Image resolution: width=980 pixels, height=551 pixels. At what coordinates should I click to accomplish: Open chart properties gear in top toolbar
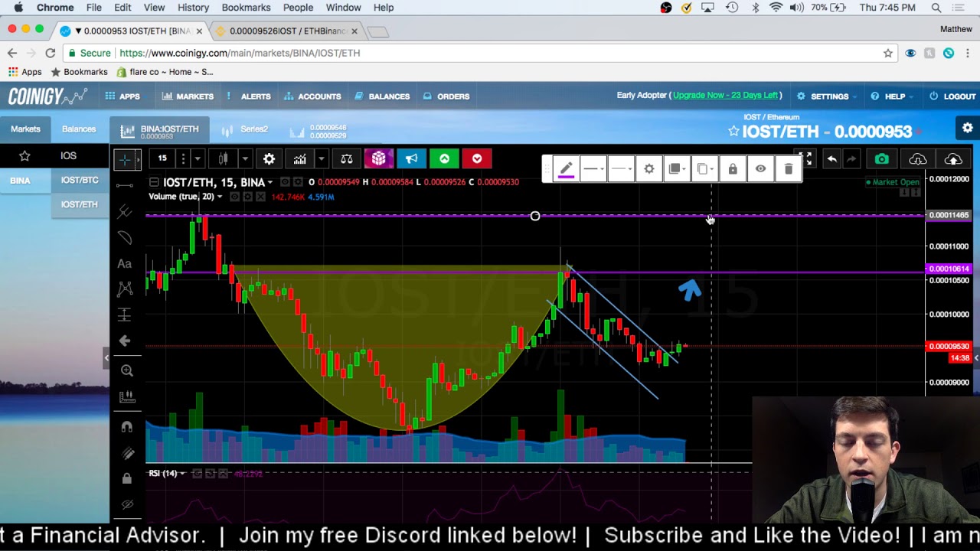tap(269, 158)
